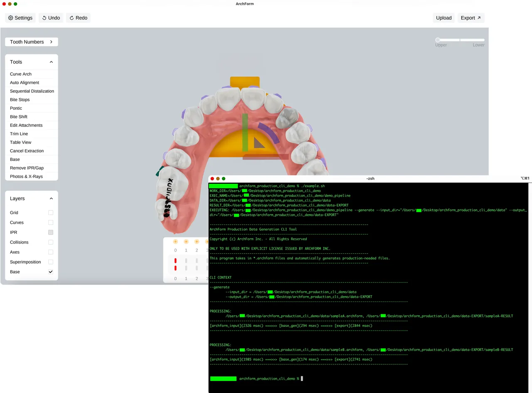The height and width of the screenshot is (393, 532).
Task: Enable the Superimposition layer checkbox
Action: pyautogui.click(x=51, y=262)
